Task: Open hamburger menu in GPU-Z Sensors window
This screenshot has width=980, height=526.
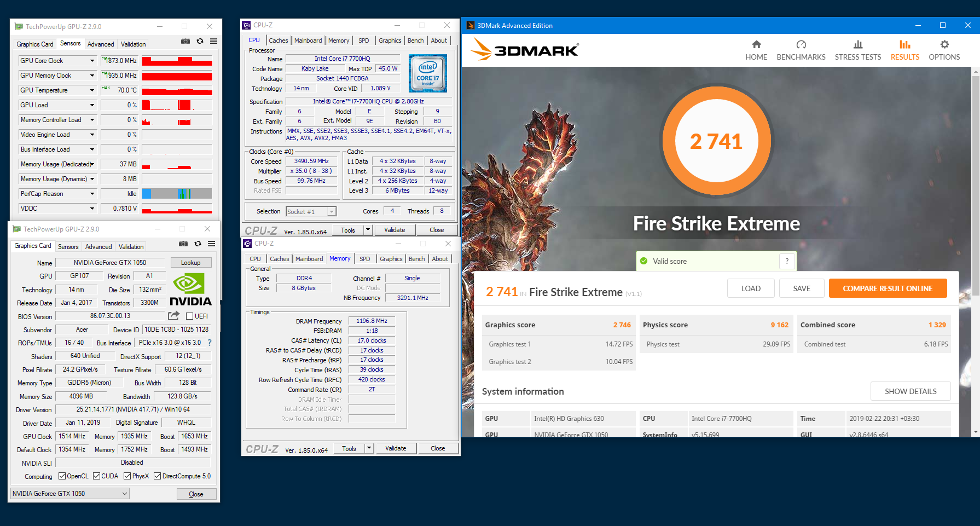Action: (x=213, y=41)
